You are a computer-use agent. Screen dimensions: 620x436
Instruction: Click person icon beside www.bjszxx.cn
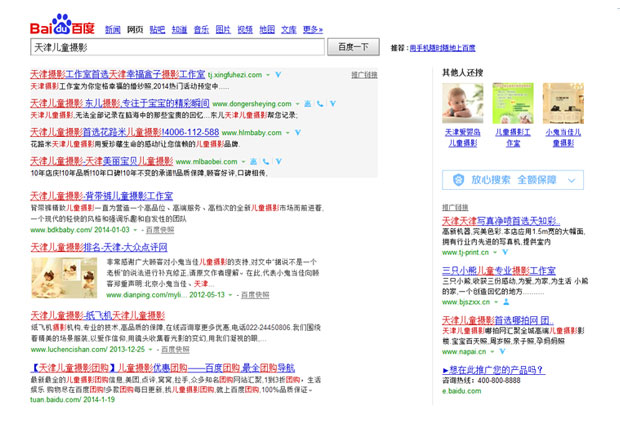(x=506, y=302)
